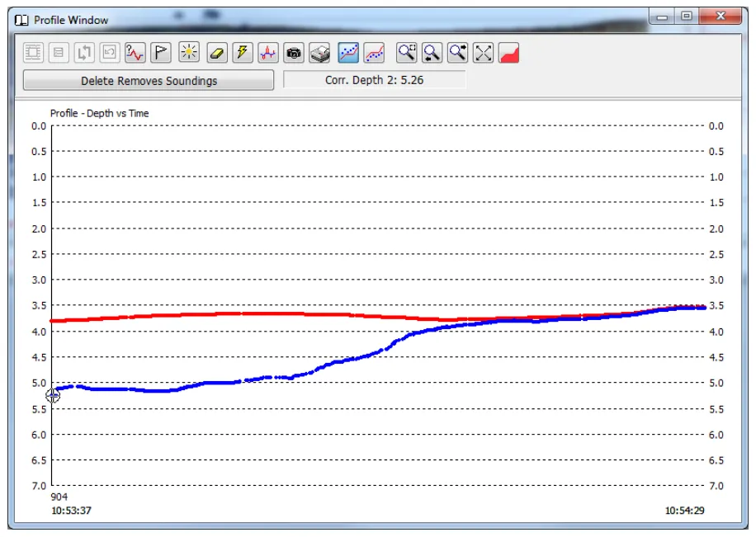Click the zoom window magnifier icon

click(x=406, y=53)
